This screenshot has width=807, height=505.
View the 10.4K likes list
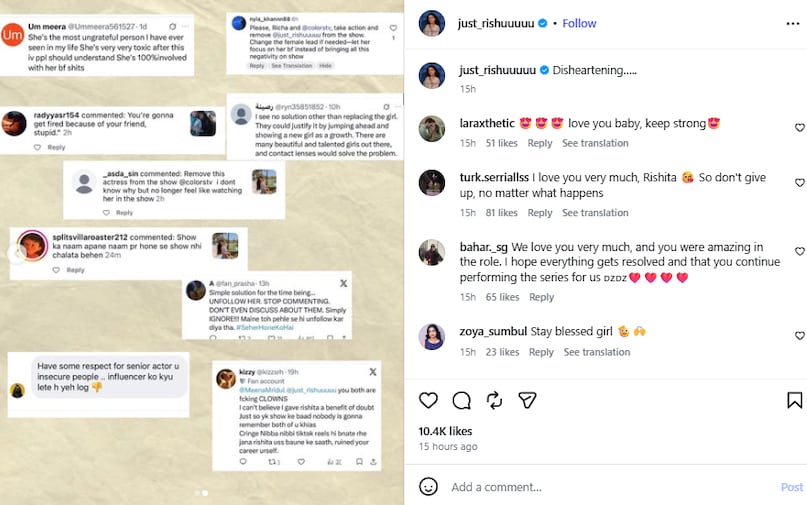coord(445,431)
